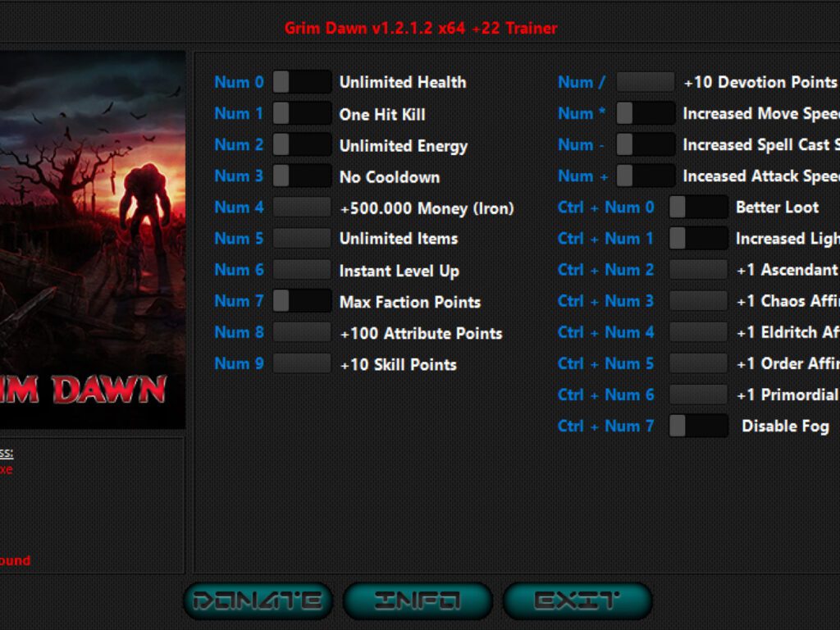Click the 'Ctrl + Num 0' hotkey label
The image size is (840, 630).
(606, 208)
